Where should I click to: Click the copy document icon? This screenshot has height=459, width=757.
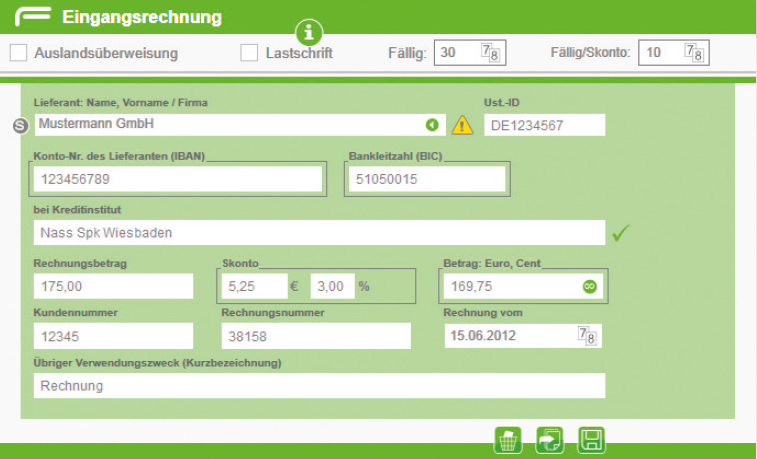point(550,440)
